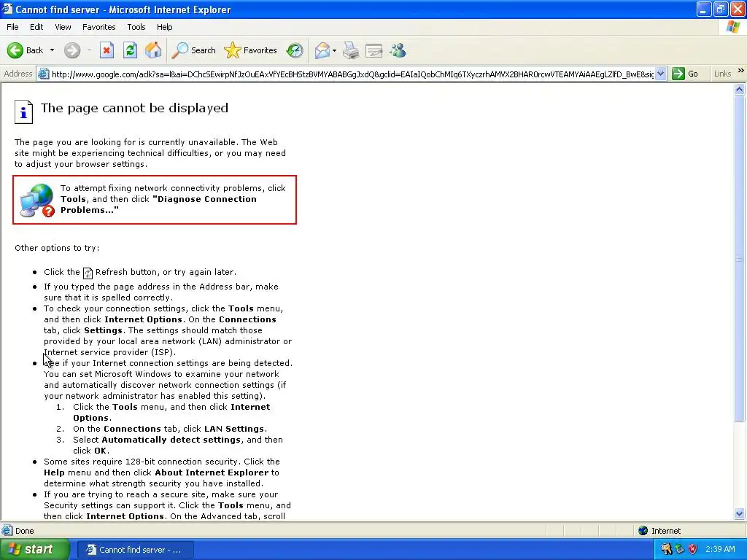Open the Help menu
This screenshot has width=747, height=560.
164,27
